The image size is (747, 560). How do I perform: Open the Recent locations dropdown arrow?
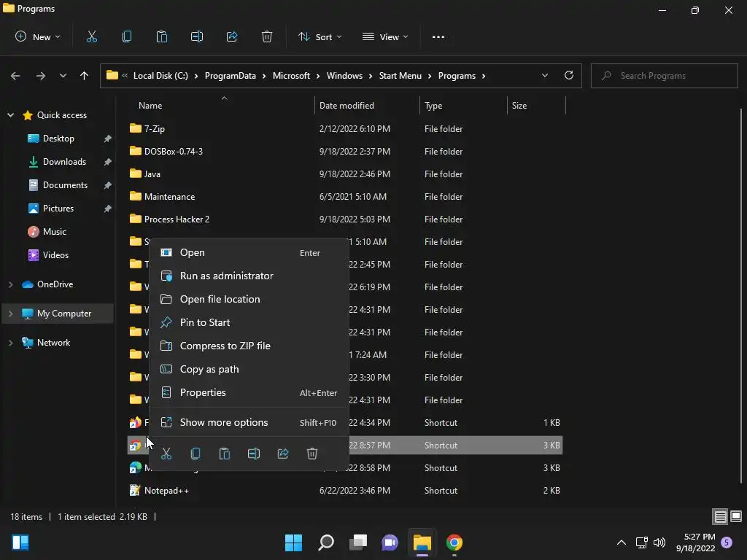[63, 76]
